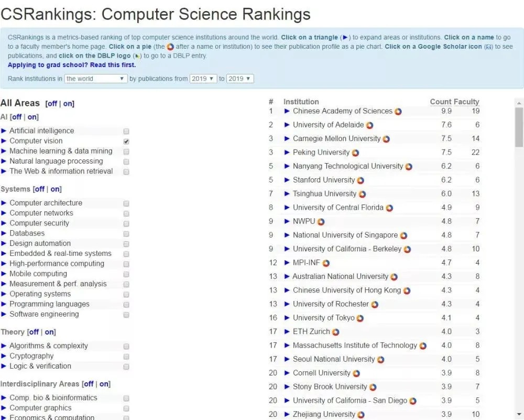524x420 pixels.
Task: Open the publications from year dropdown
Action: [x=203, y=79]
